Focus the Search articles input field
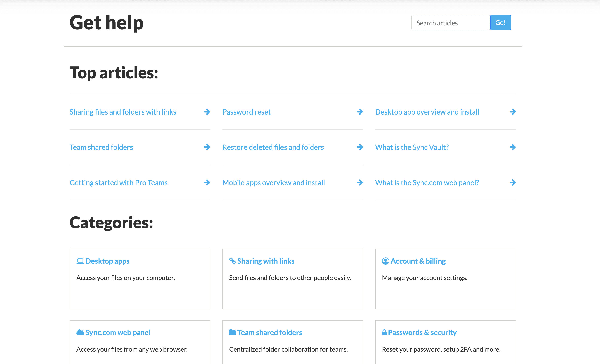This screenshot has width=600, height=364. tap(450, 23)
